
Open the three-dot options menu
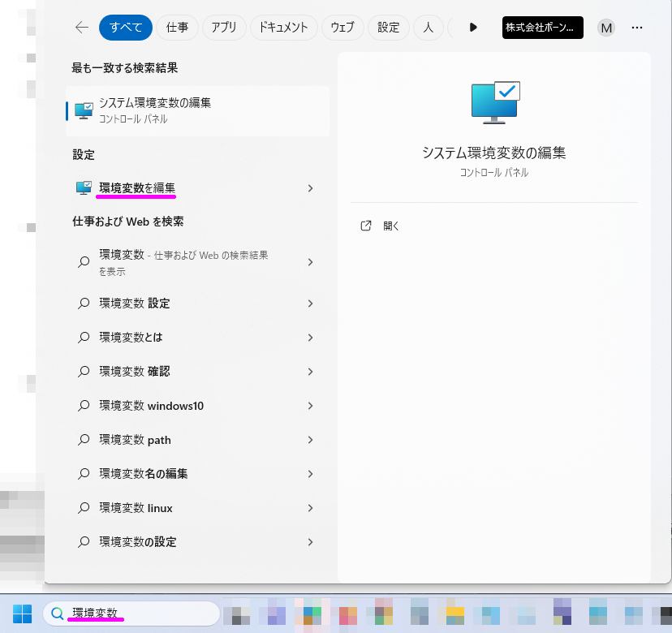coord(637,28)
